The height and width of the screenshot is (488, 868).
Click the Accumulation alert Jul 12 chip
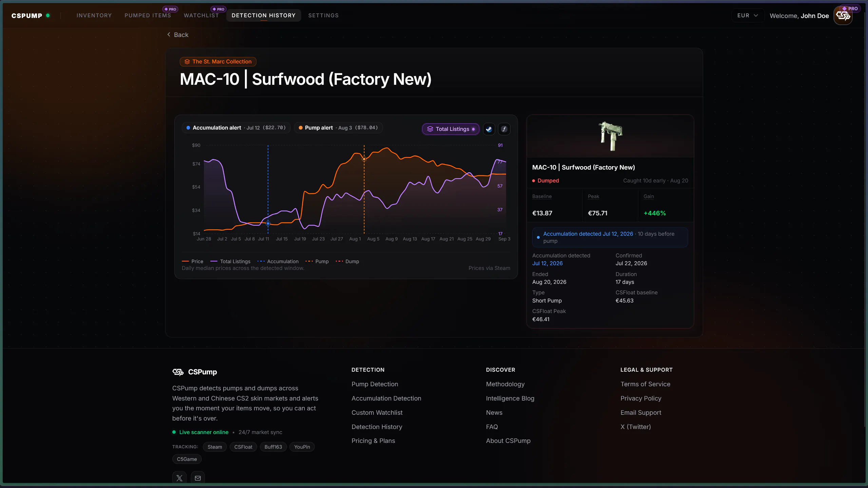[x=236, y=128]
